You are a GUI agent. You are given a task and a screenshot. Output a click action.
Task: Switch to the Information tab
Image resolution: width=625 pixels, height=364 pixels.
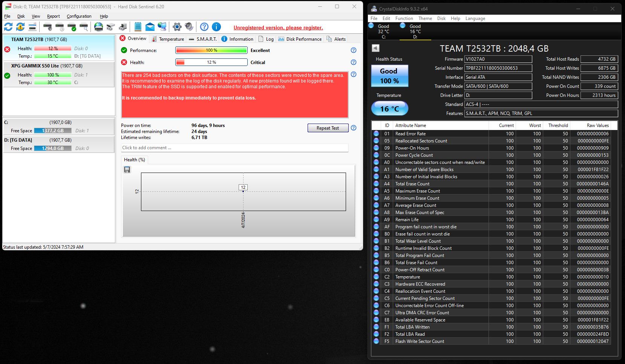[x=237, y=39]
